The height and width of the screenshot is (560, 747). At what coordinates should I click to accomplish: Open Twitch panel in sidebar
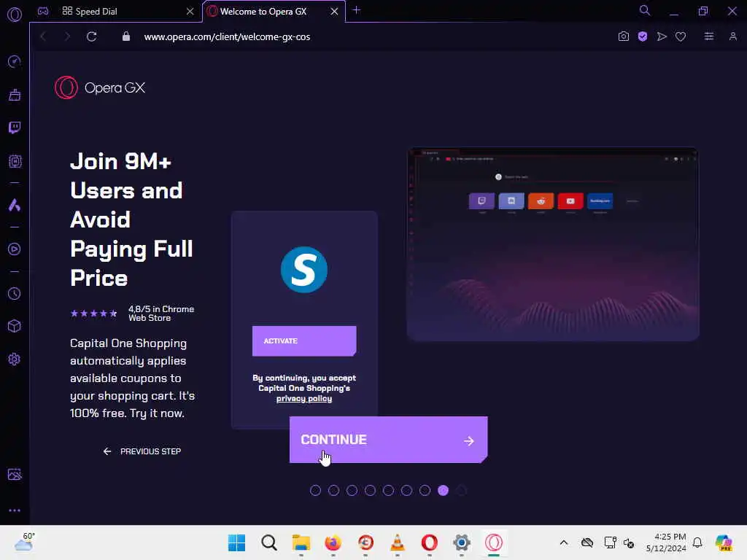[x=15, y=128]
